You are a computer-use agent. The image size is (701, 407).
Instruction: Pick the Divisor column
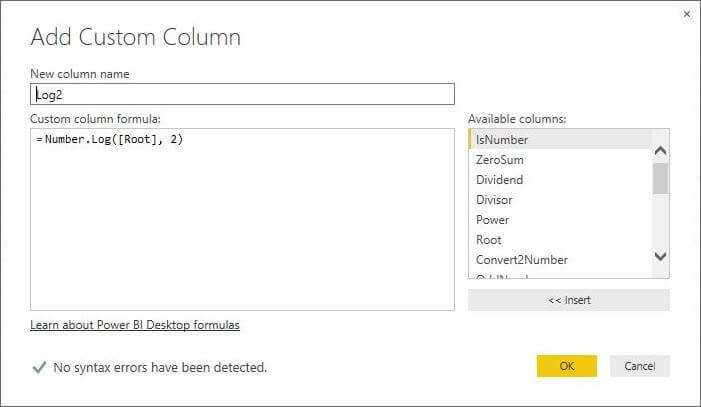(x=494, y=200)
